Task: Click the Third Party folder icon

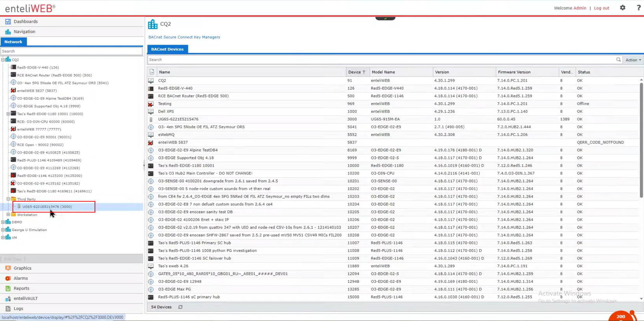Action: [x=13, y=199]
